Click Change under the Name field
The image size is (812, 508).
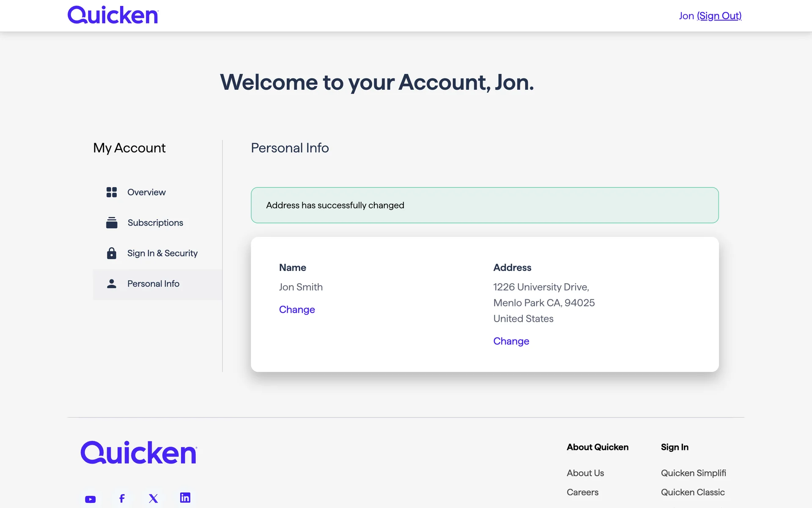(297, 309)
